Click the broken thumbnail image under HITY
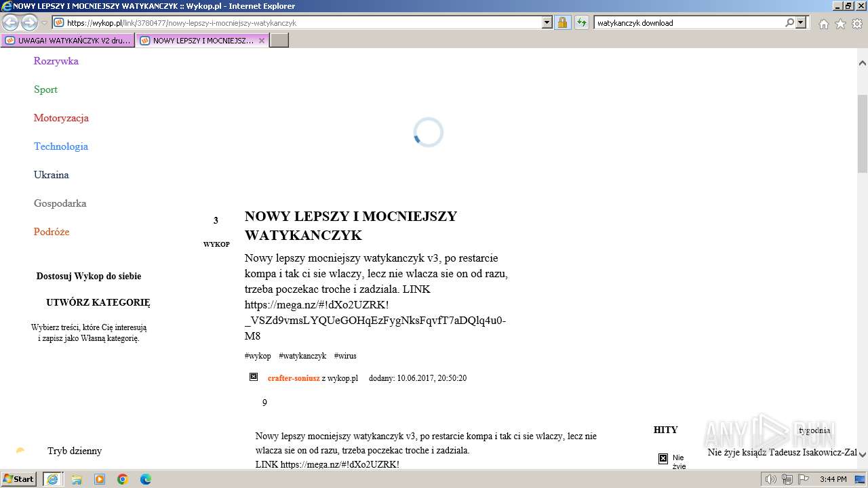Image resolution: width=868 pixels, height=488 pixels. pos(663,459)
